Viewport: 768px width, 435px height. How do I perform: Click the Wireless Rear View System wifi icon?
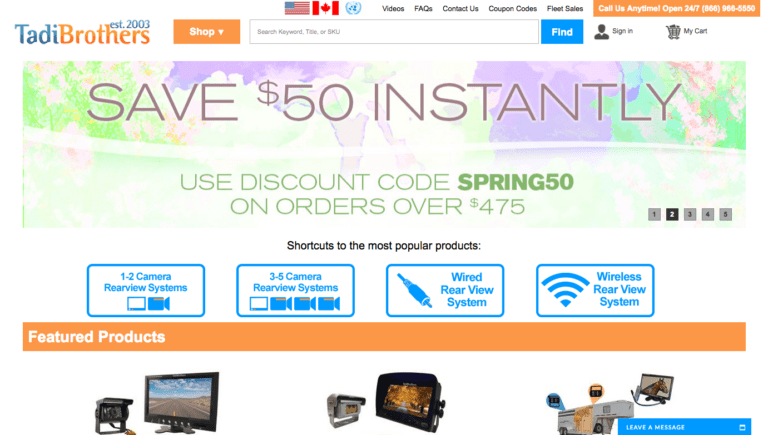(x=565, y=290)
